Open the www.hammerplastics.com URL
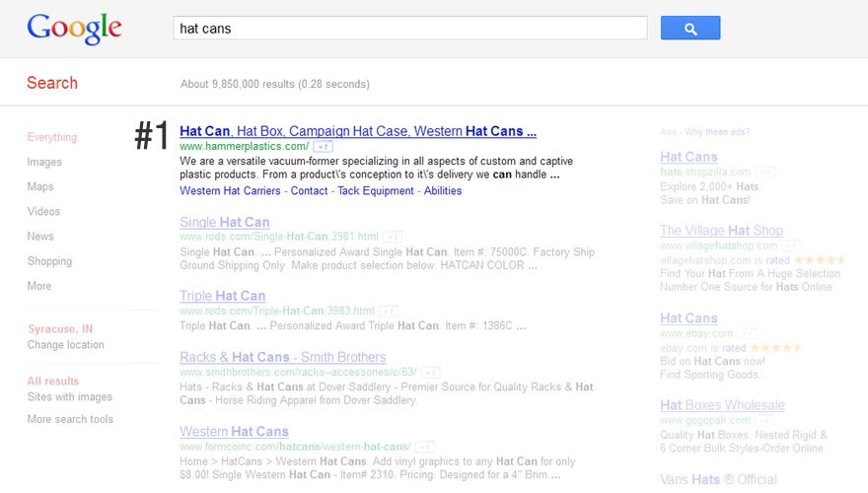The image size is (868, 493). (245, 147)
